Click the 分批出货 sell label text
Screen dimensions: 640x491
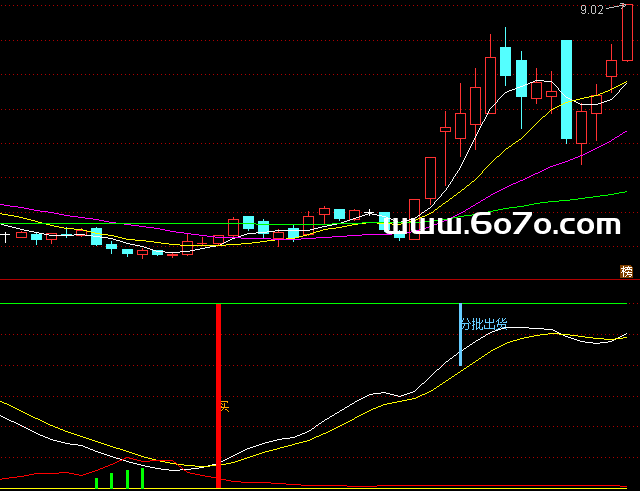pyautogui.click(x=485, y=324)
